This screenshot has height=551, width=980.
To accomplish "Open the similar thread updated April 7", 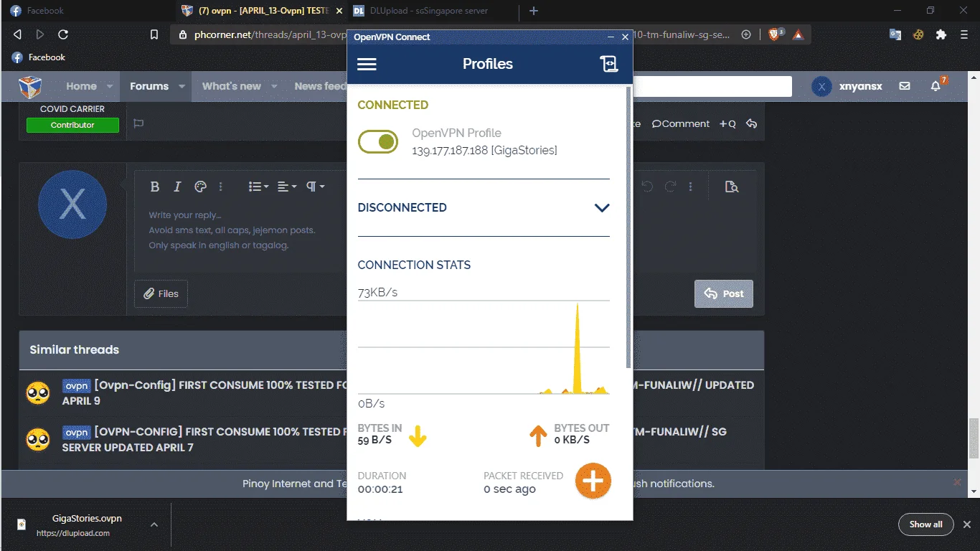I will 395,439.
